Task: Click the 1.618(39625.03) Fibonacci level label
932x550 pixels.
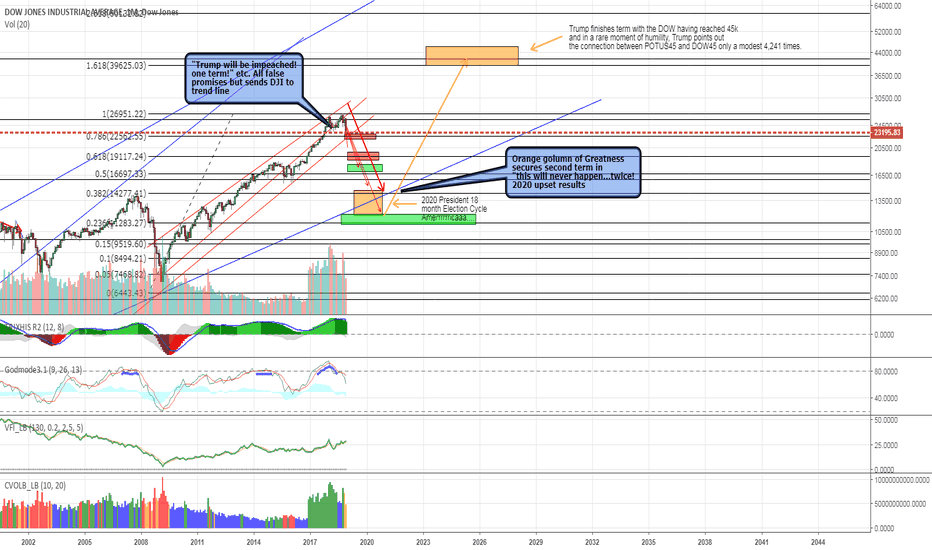Action: click(116, 65)
